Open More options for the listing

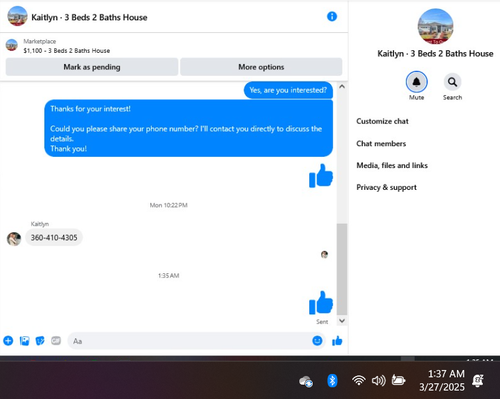click(261, 67)
